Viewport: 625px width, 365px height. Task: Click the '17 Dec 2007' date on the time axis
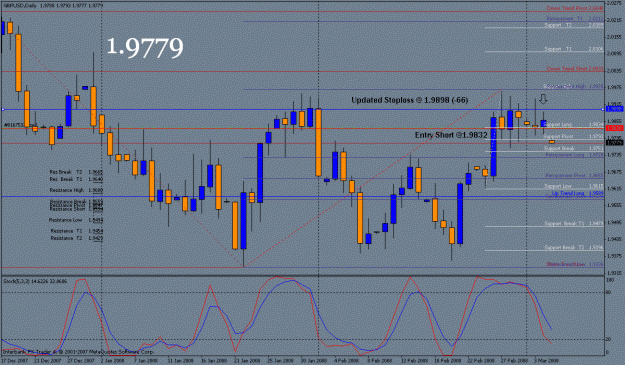point(14,361)
